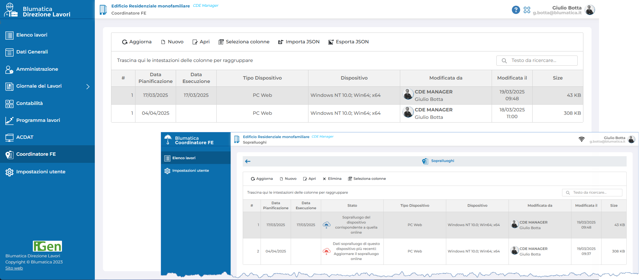Viewport: 644px width, 280px height.
Task: Click avatar in lower table second row
Action: click(x=515, y=250)
